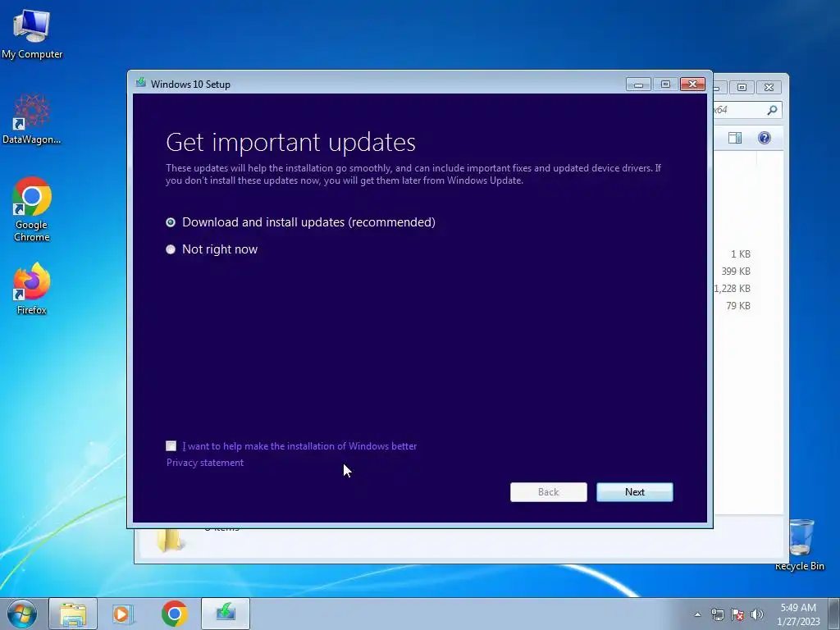The height and width of the screenshot is (630, 840).
Task: Close the Windows 10 Setup window
Action: tap(692, 84)
